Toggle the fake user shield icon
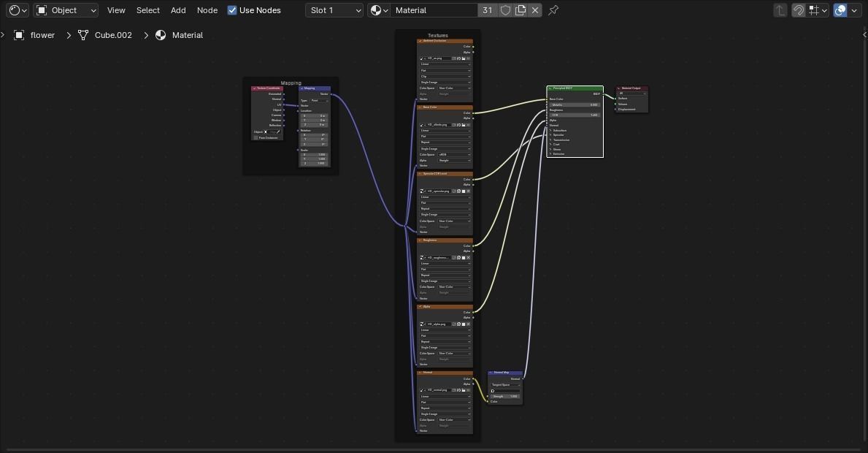Viewport: 868px width, 453px height. (505, 10)
